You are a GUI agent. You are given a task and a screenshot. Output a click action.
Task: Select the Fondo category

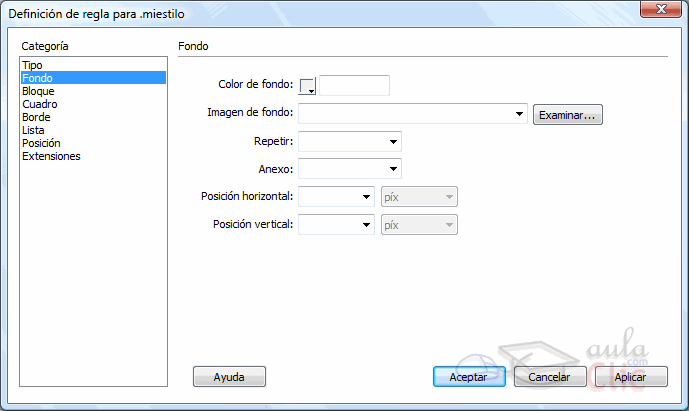pyautogui.click(x=37, y=78)
